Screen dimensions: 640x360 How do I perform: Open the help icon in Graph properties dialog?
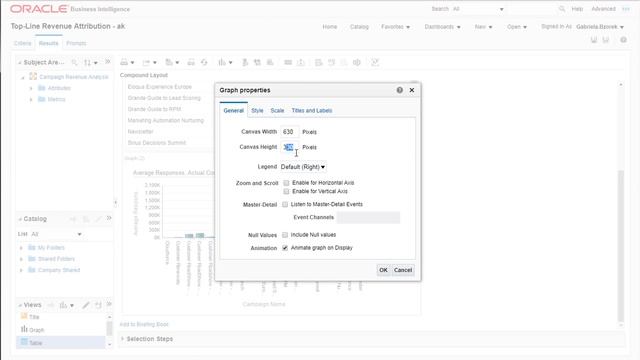[400, 90]
